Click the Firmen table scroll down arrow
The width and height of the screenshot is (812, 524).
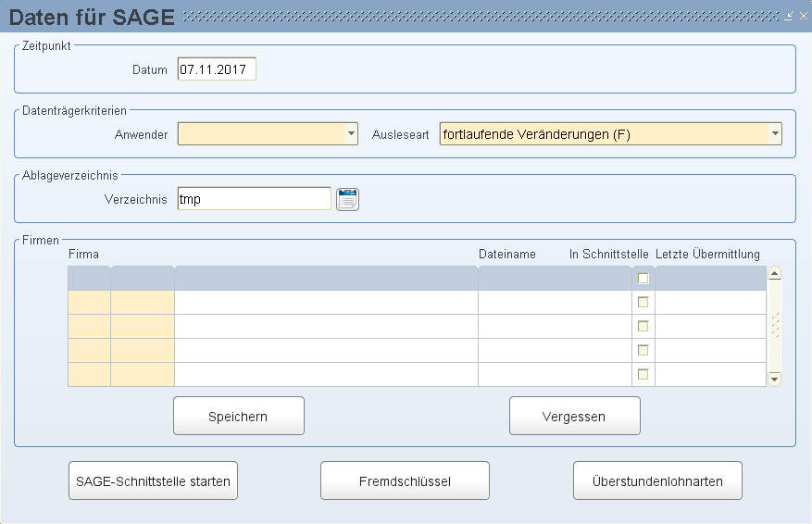tap(775, 380)
